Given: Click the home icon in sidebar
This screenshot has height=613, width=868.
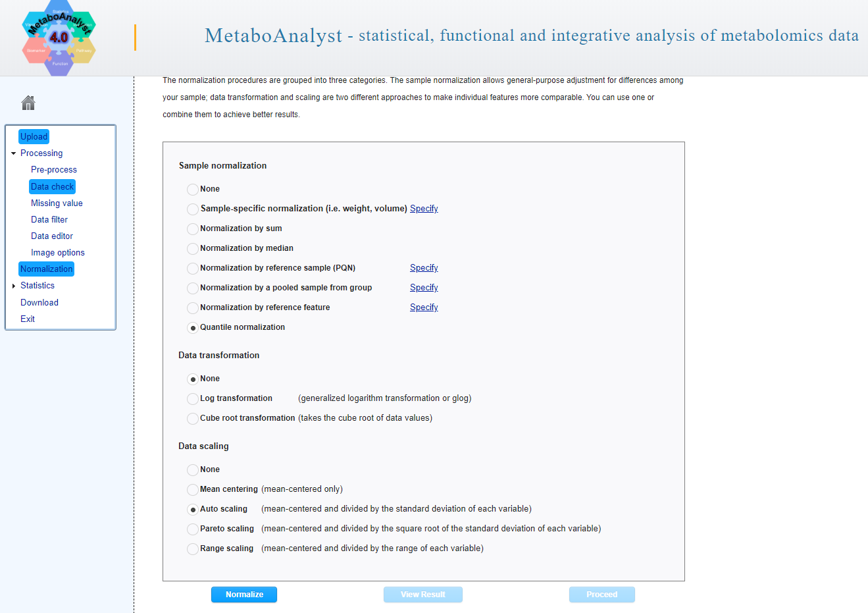Looking at the screenshot, I should click(x=28, y=103).
